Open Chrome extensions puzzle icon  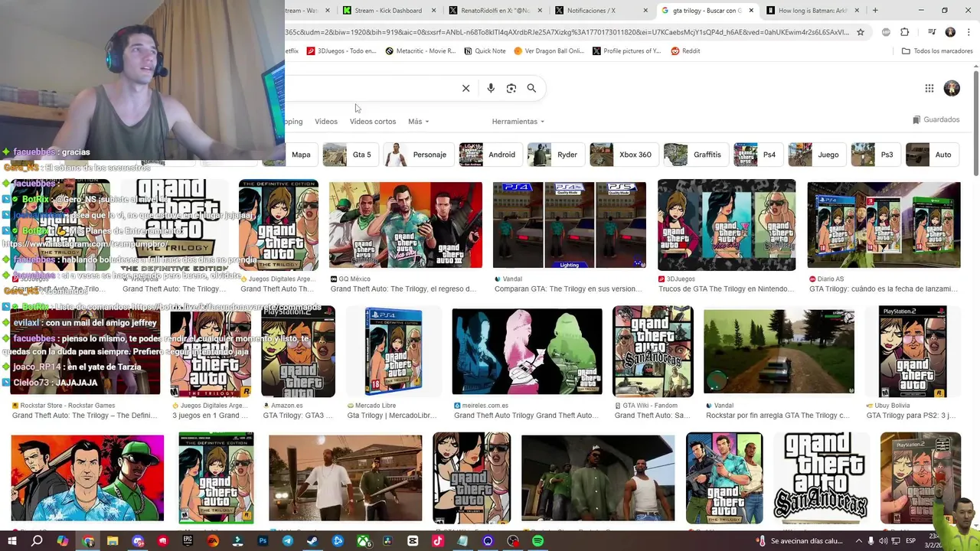tap(905, 32)
